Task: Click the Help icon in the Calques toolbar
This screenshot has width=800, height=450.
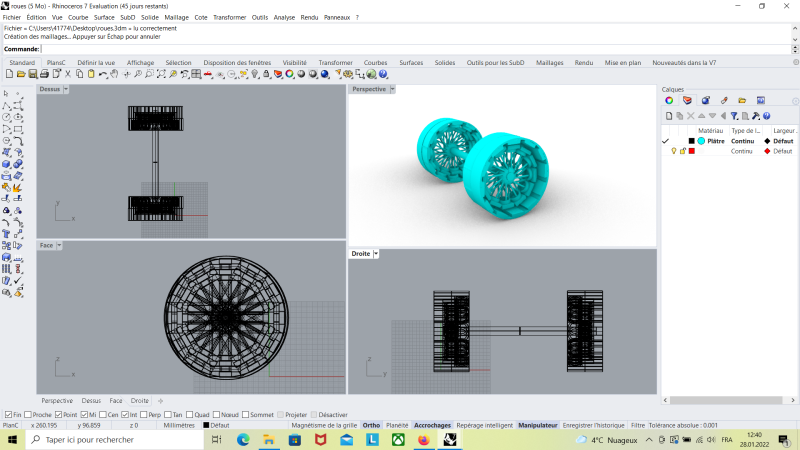Action: point(767,116)
